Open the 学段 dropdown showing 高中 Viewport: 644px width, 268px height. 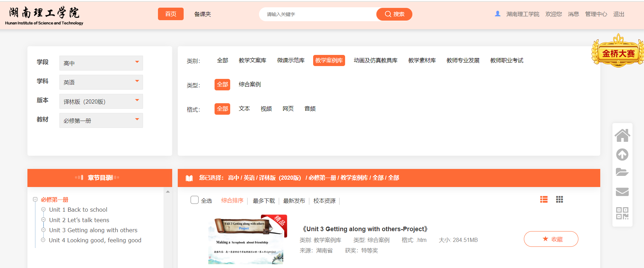(x=101, y=63)
